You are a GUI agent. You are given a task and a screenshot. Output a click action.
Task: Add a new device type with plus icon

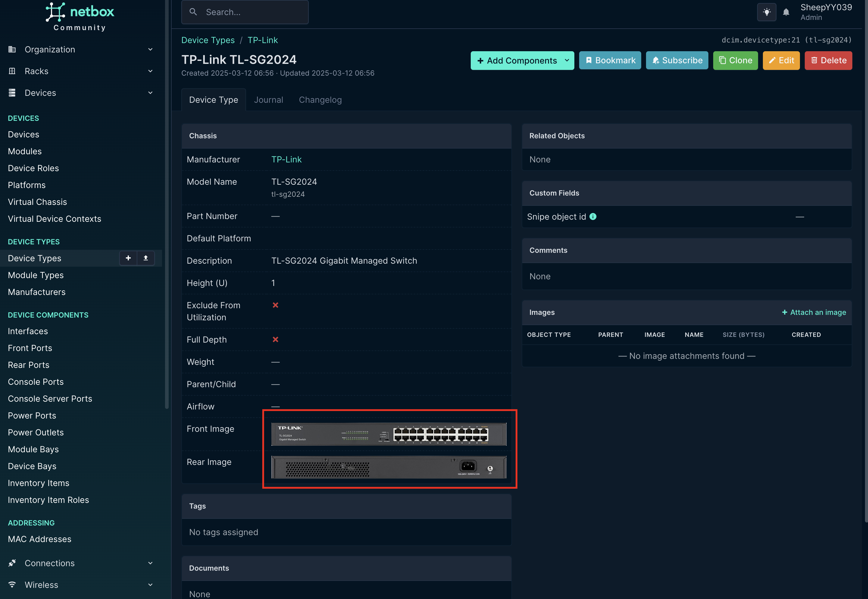128,258
